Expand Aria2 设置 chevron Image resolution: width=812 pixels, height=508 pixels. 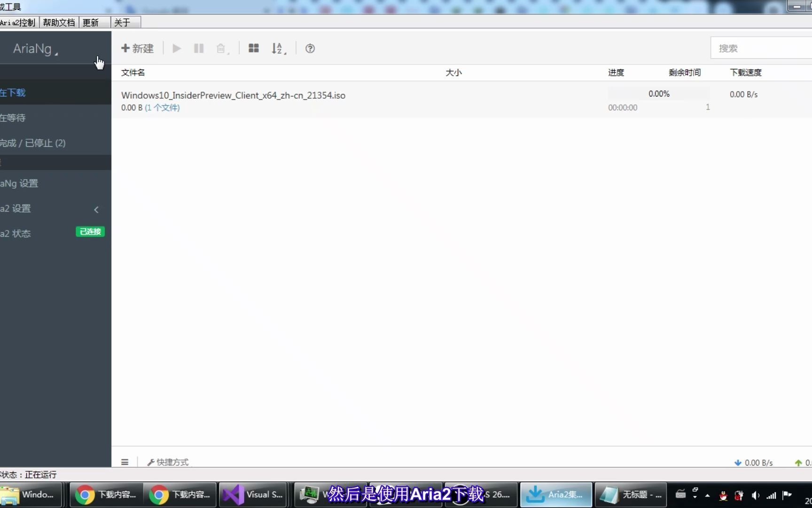point(96,209)
